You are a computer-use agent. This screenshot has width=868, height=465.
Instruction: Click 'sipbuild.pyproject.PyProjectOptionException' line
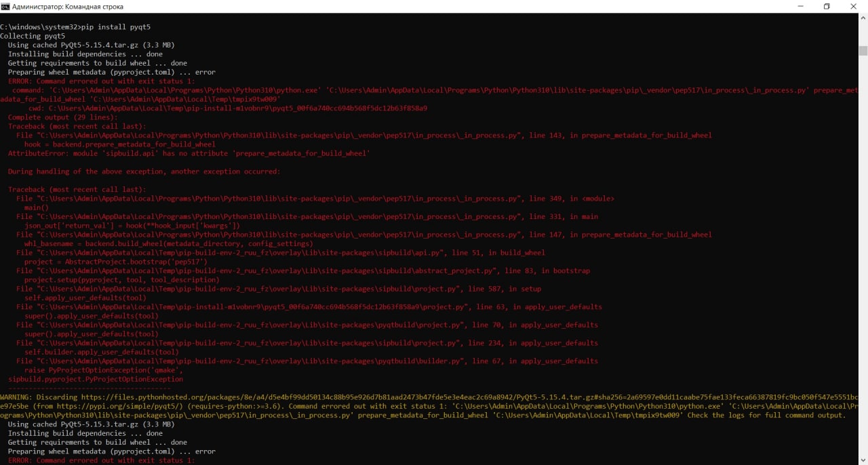coord(96,379)
